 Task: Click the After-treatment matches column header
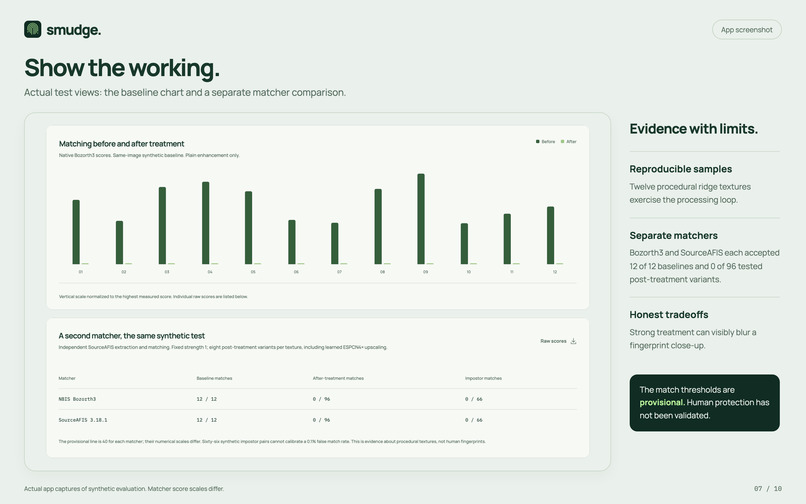pos(338,378)
